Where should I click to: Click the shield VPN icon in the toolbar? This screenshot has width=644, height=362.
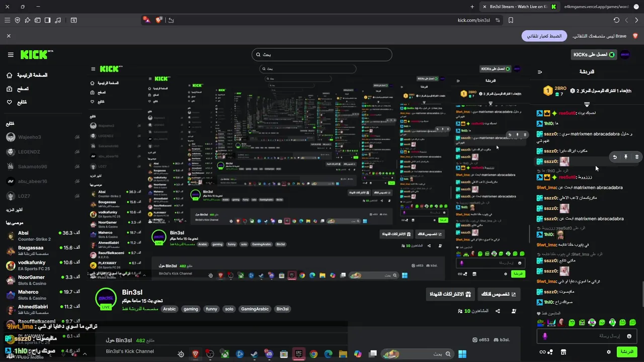click(18, 20)
